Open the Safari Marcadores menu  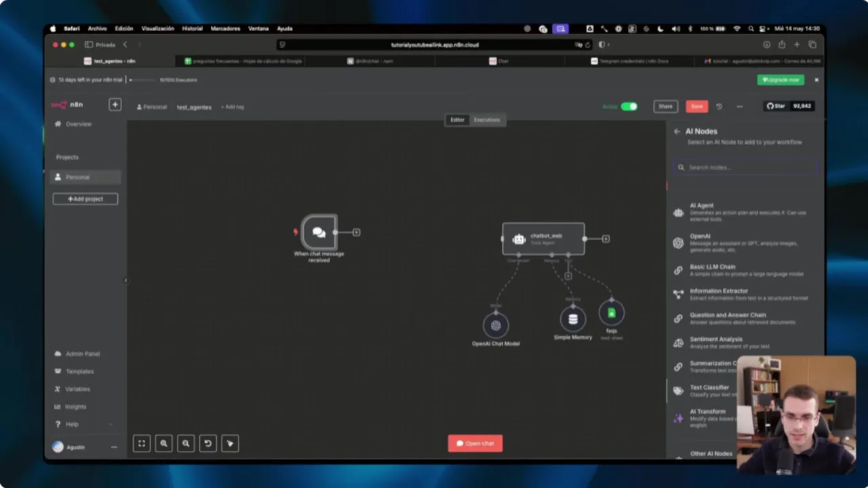tap(225, 28)
